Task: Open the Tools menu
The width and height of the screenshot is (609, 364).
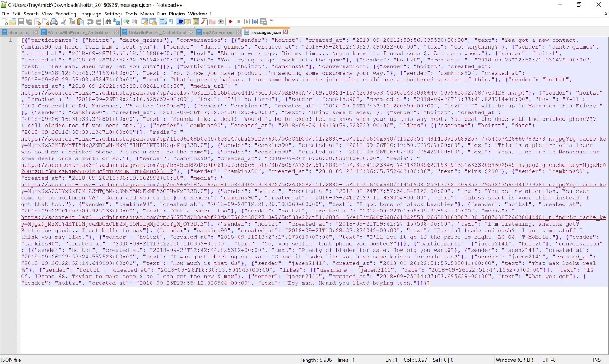Action: tap(131, 14)
